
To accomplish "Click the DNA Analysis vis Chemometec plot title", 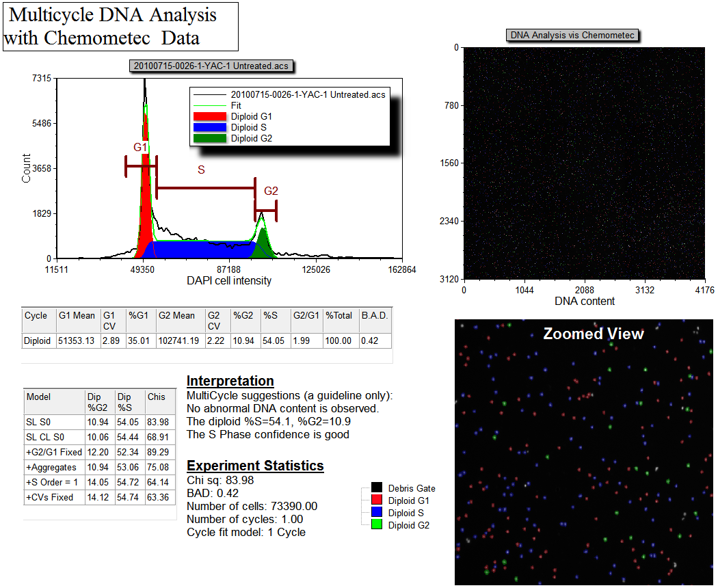I will (573, 35).
